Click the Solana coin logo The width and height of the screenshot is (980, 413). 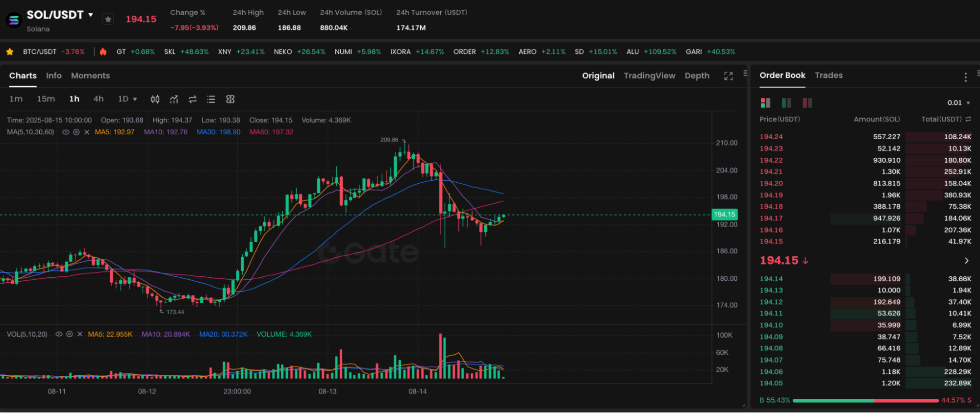tap(14, 20)
